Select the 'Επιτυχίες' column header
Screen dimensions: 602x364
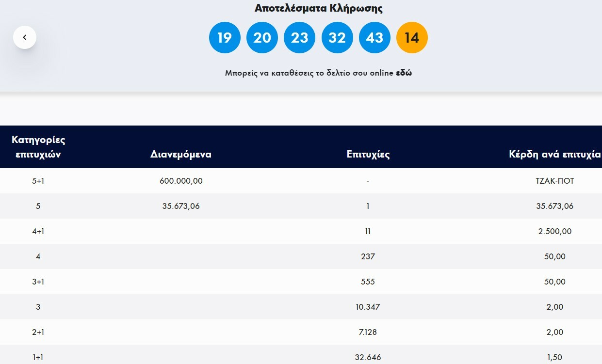[x=368, y=155]
